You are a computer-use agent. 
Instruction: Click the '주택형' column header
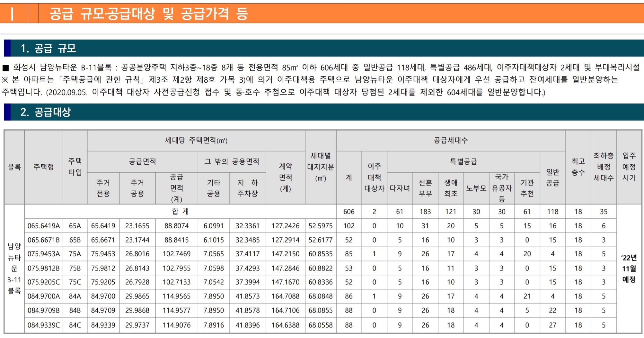(44, 167)
